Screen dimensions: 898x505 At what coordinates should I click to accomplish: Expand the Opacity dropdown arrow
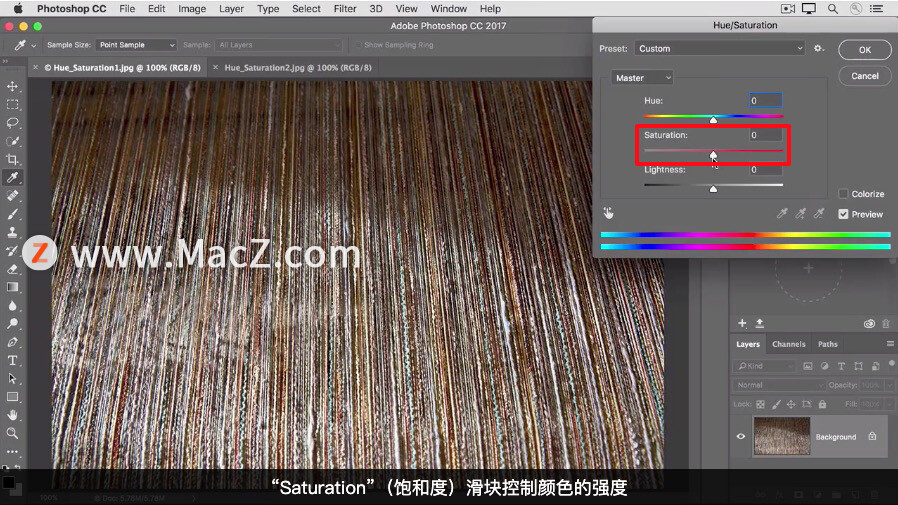pyautogui.click(x=890, y=385)
